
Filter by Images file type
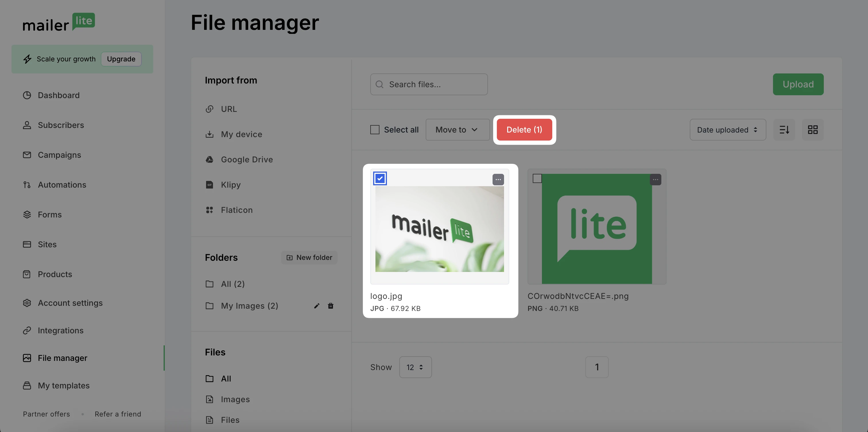[x=236, y=399]
